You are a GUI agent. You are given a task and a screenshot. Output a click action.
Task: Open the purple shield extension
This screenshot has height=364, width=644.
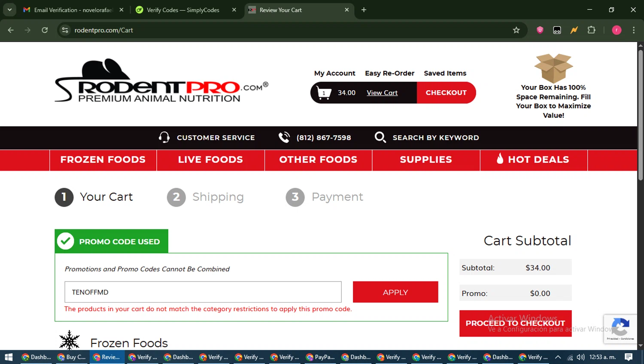pos(540,30)
